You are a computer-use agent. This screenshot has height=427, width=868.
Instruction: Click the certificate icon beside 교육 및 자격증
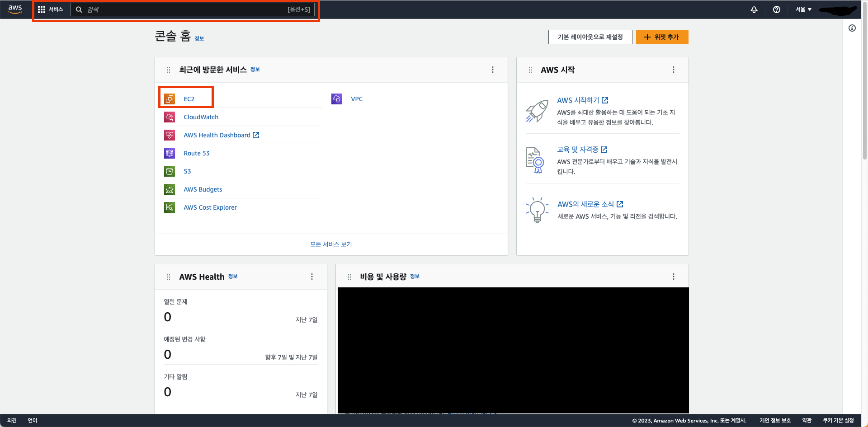click(x=535, y=160)
